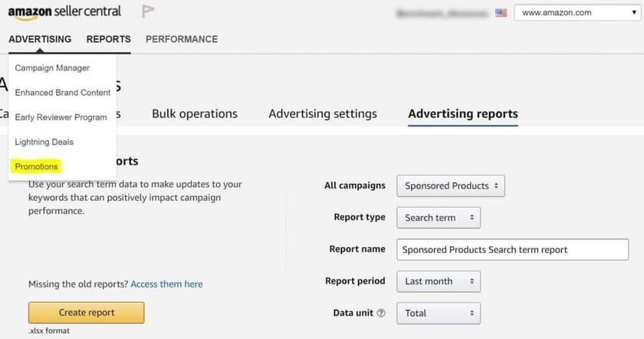644x339 pixels.
Task: Edit the Report name text field
Action: pos(512,250)
